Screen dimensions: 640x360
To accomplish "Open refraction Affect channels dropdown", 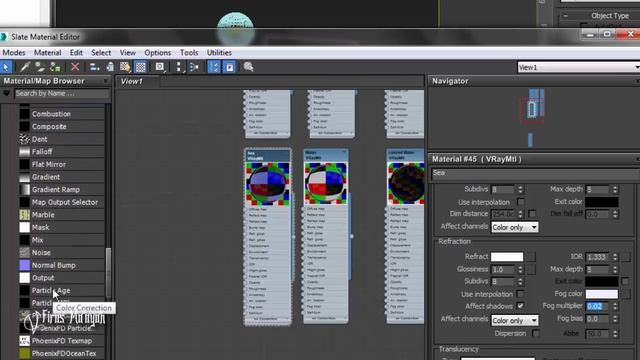I will click(x=514, y=320).
